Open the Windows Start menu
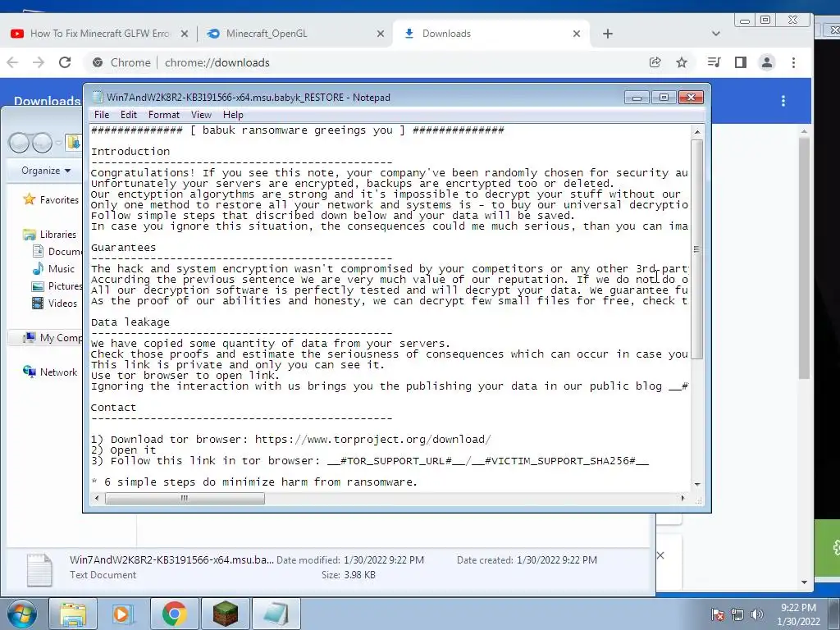The image size is (840, 630). [x=21, y=614]
